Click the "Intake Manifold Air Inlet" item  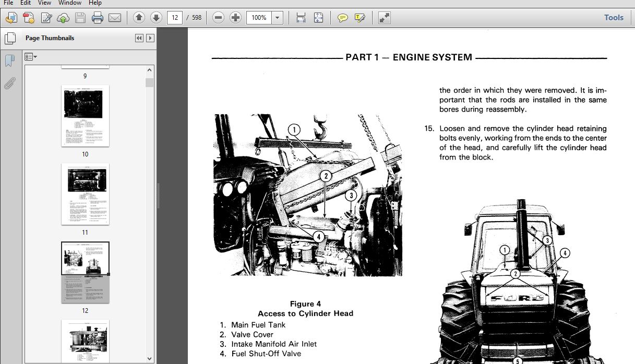pos(274,344)
